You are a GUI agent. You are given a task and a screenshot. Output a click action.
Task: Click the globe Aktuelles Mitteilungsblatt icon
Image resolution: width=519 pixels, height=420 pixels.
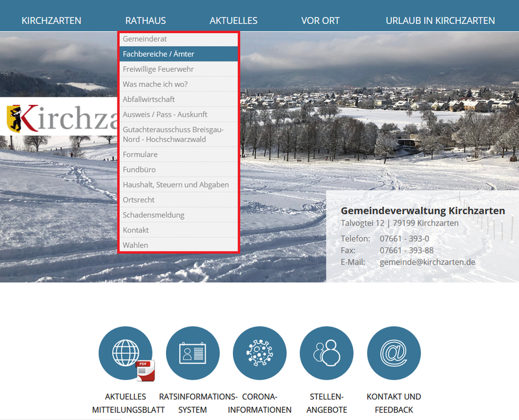coord(125,353)
